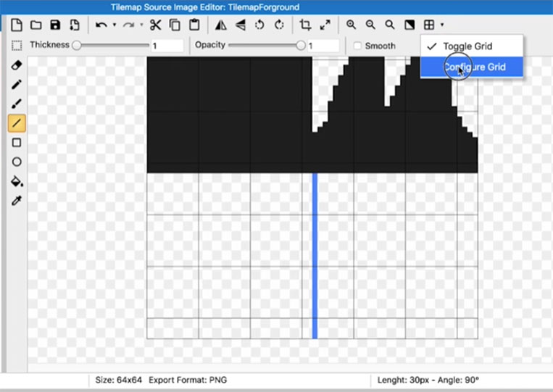The height and width of the screenshot is (392, 553).
Task: Copy the selection
Action: pyautogui.click(x=175, y=25)
